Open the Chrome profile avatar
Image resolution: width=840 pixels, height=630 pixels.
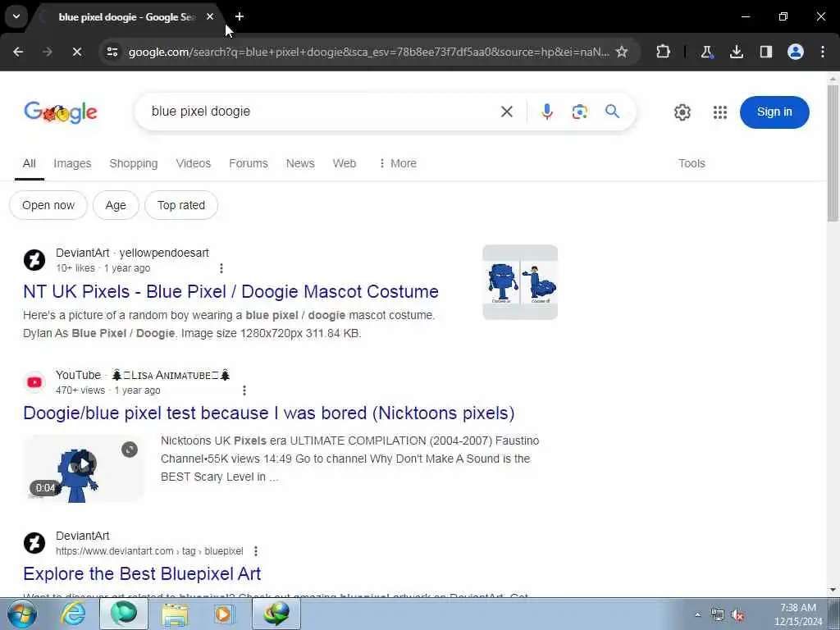coord(796,52)
